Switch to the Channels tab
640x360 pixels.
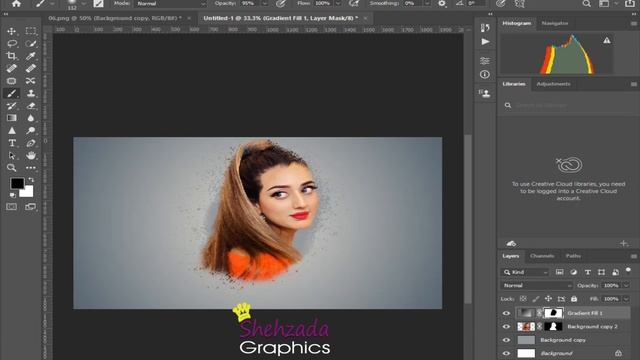(542, 256)
